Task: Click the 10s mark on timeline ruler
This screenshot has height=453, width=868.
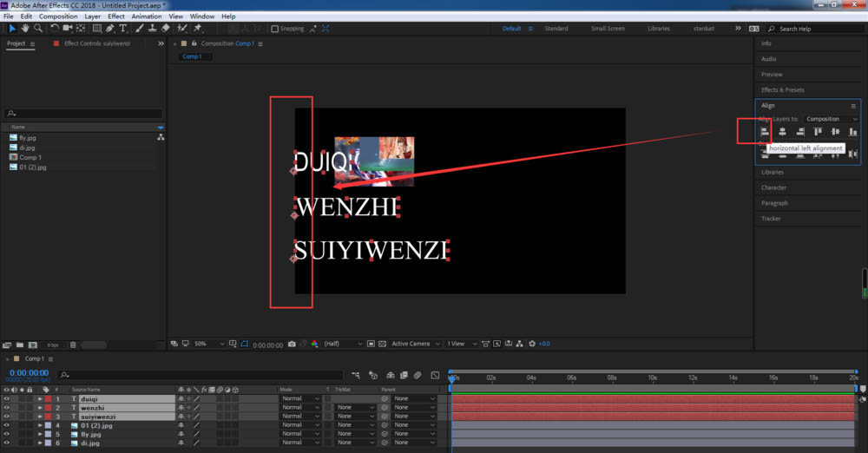Action: [x=652, y=377]
